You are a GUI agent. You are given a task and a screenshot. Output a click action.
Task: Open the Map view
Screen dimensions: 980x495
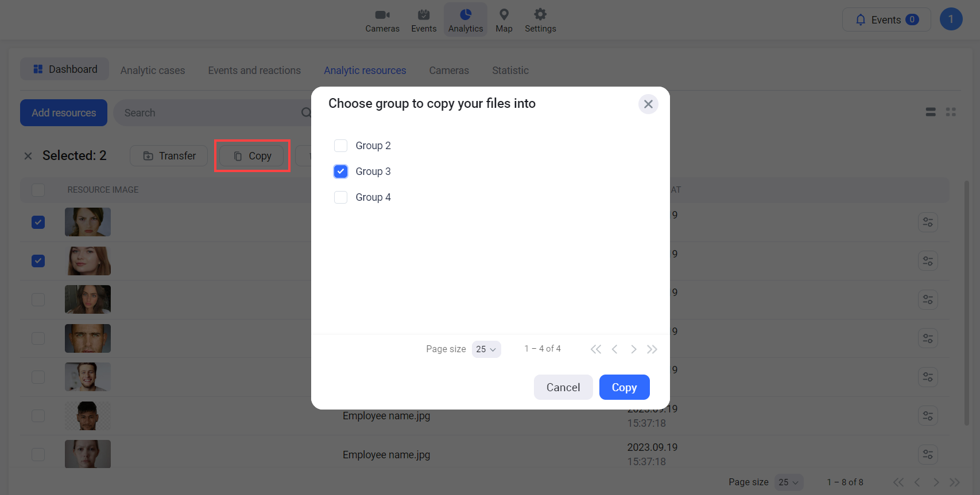pyautogui.click(x=504, y=20)
